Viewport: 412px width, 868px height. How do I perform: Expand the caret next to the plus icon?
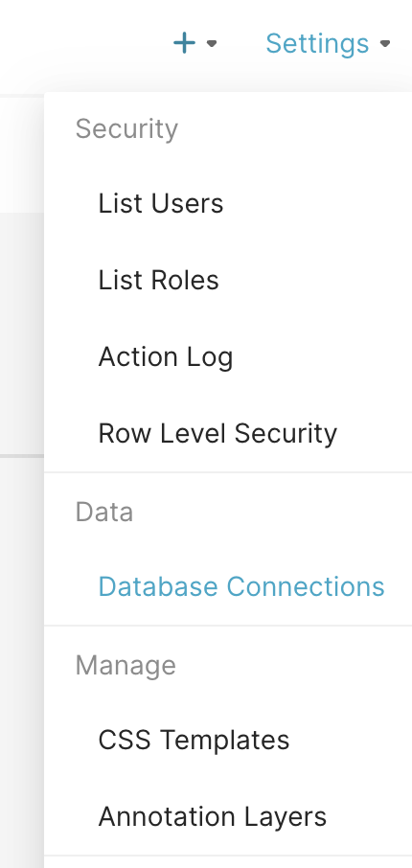(x=212, y=43)
